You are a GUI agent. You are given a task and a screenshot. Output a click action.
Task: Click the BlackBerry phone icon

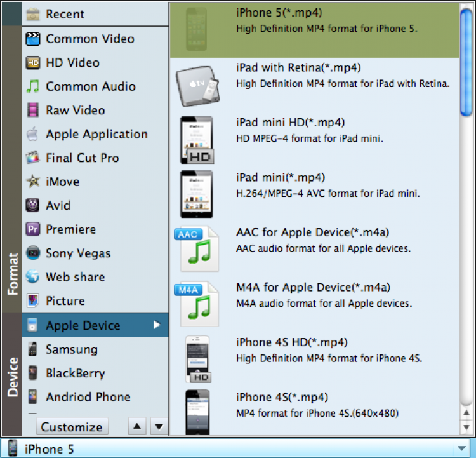coord(32,373)
